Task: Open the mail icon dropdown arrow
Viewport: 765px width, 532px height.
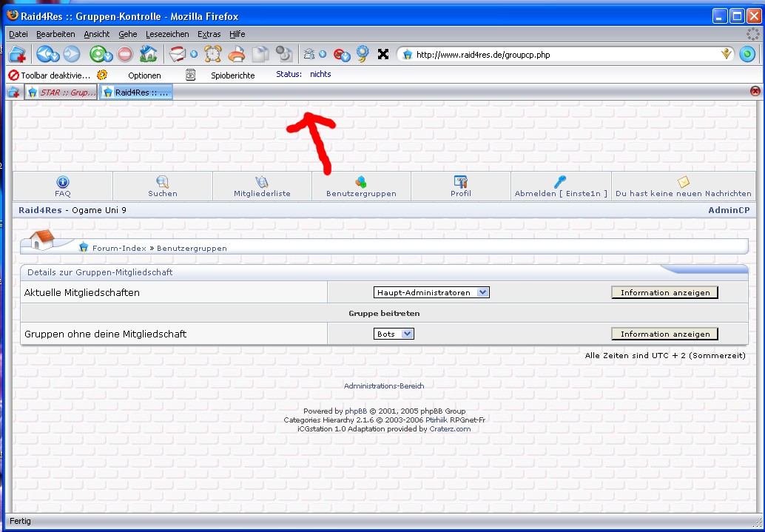Action: pyautogui.click(x=194, y=54)
